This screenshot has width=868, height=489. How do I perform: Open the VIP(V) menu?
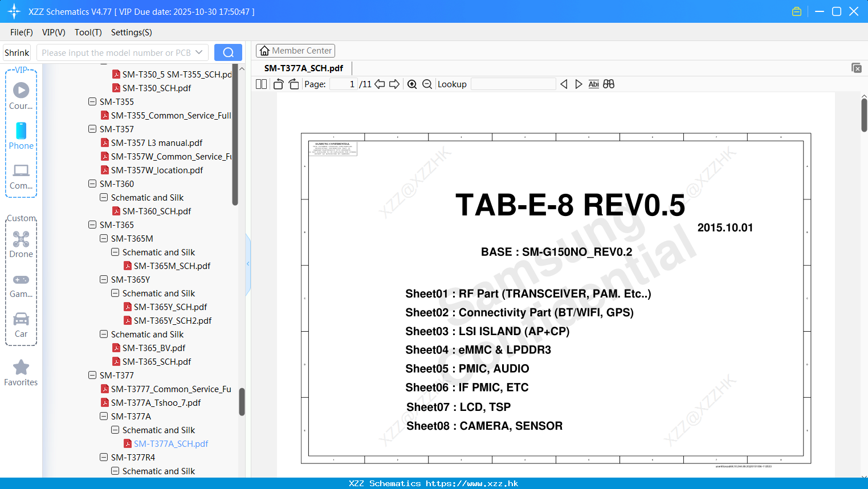(54, 32)
